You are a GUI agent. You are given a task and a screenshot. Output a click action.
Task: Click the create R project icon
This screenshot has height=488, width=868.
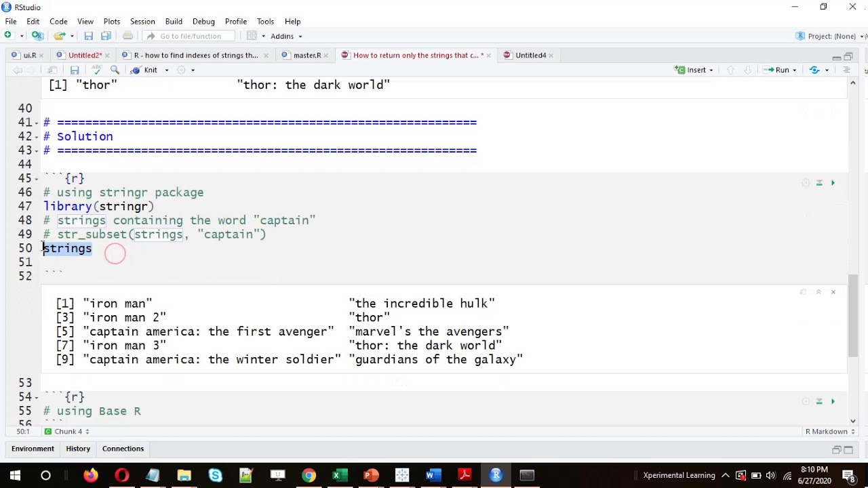(37, 36)
